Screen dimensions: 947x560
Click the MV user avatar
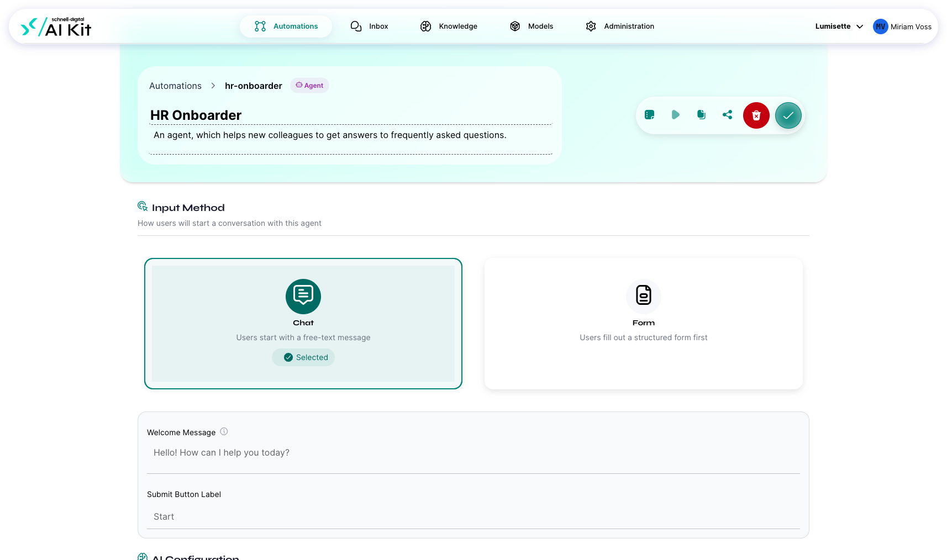[880, 27]
